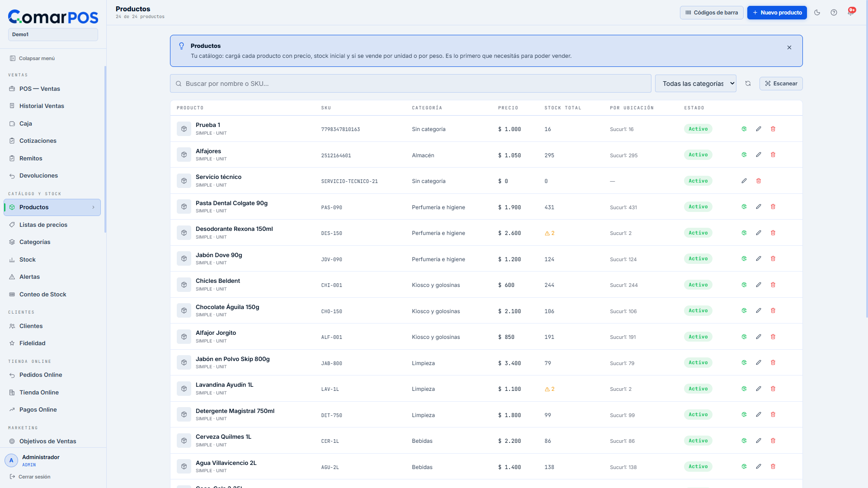Click the Activo status of Prueba 1
This screenshot has height=488, width=868.
[698, 129]
